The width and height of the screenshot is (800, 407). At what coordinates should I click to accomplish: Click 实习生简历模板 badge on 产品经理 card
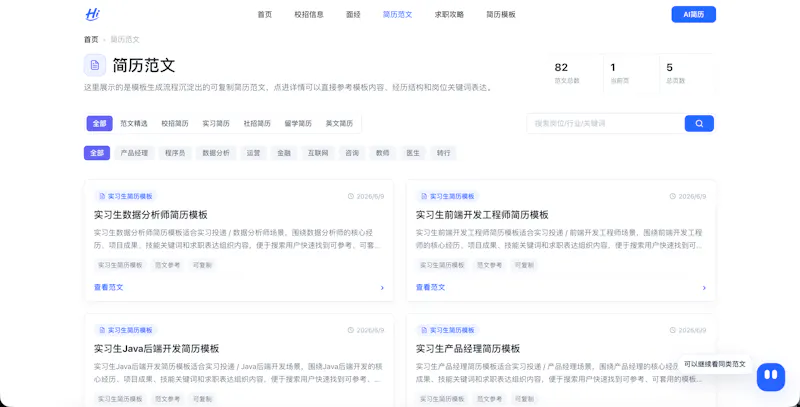click(448, 330)
